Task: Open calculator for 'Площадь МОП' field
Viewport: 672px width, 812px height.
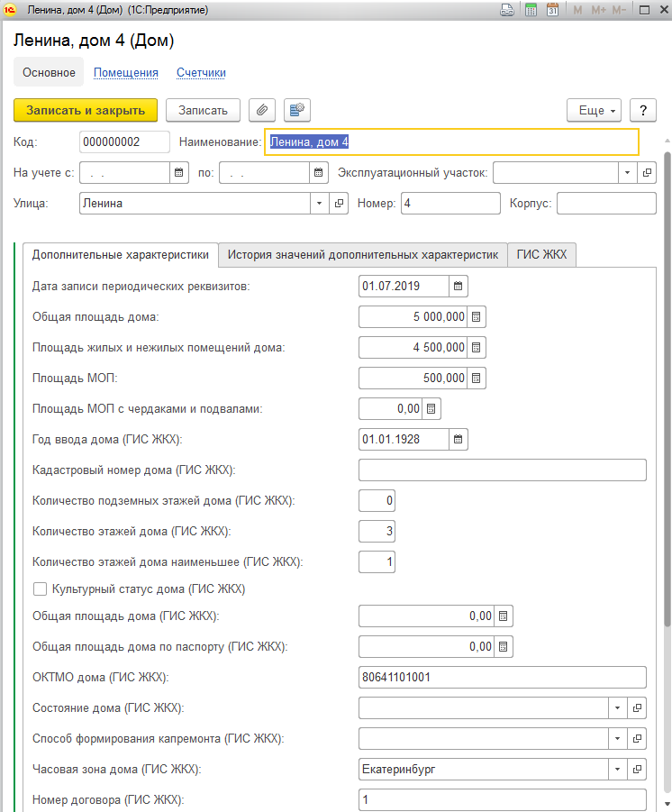Action: click(477, 378)
